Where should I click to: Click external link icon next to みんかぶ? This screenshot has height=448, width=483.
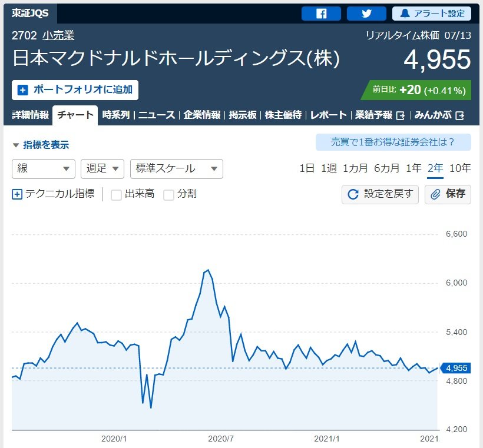pyautogui.click(x=460, y=115)
